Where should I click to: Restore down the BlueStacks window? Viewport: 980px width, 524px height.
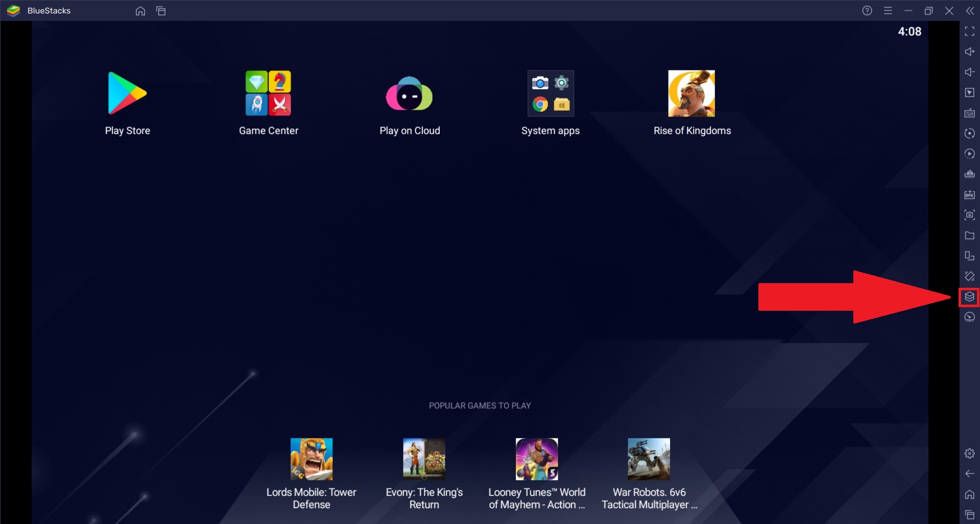[x=928, y=11]
